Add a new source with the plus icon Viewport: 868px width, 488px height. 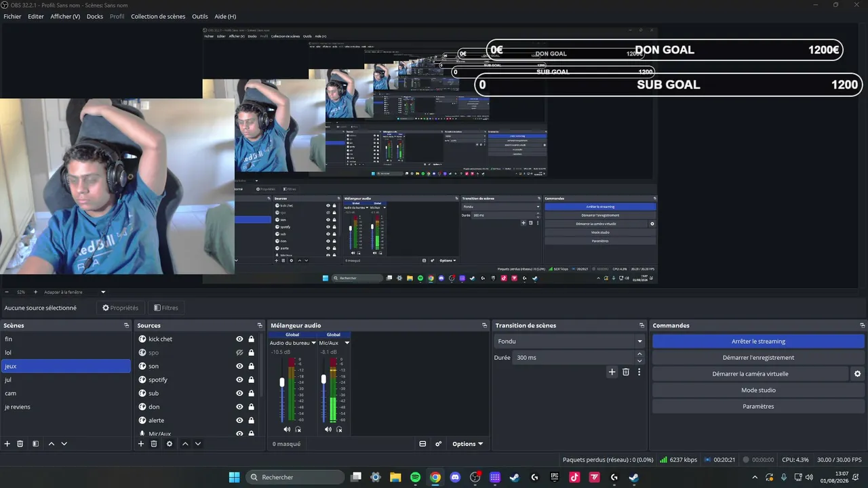point(141,444)
